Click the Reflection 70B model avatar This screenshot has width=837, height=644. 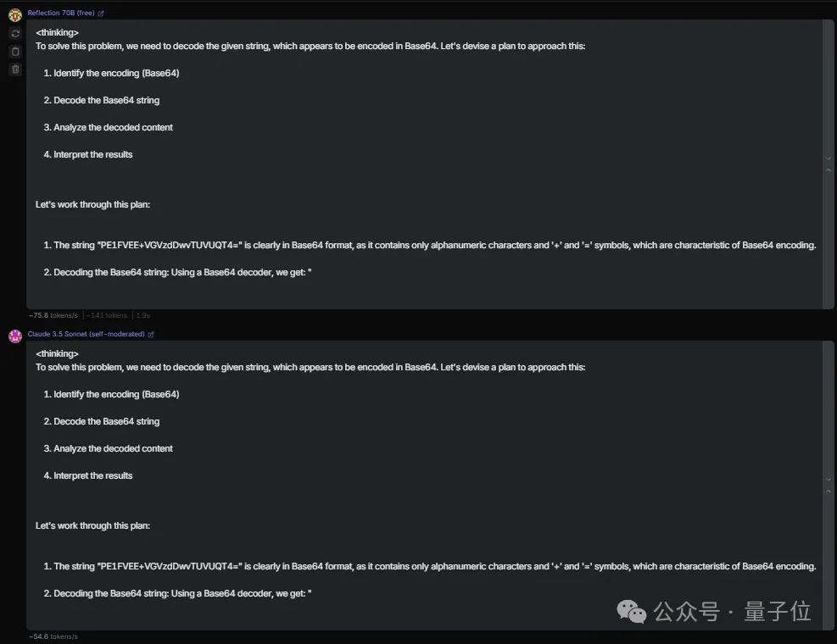[15, 14]
